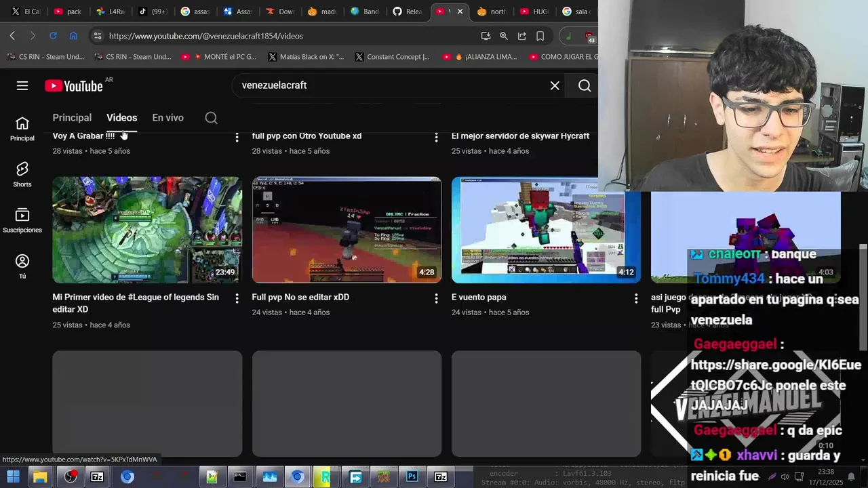Switch to the GitHub 'Relea' browser tab
Viewport: 868px width, 488px height.
click(407, 12)
